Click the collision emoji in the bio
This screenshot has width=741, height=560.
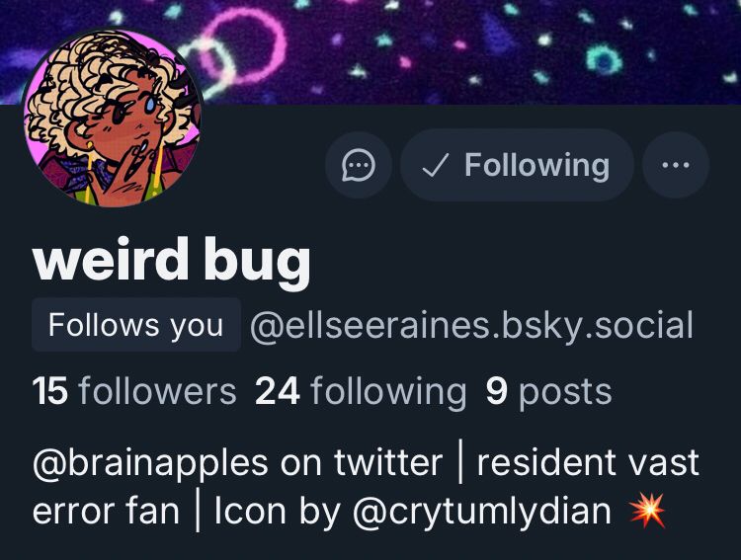click(647, 511)
